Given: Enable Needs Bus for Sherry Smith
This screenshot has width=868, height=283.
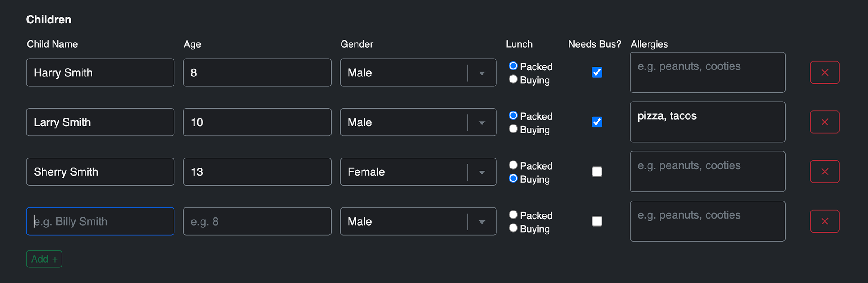Looking at the screenshot, I should 597,171.
